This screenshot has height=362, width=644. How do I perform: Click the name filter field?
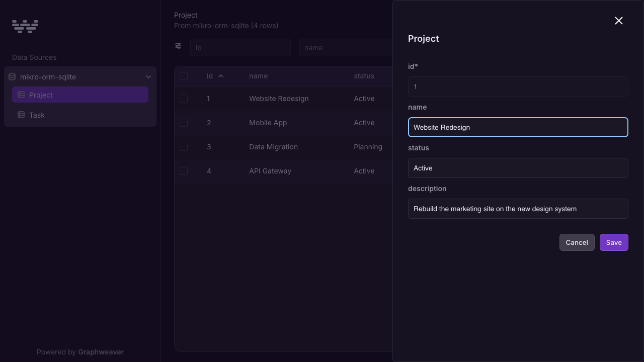point(346,48)
